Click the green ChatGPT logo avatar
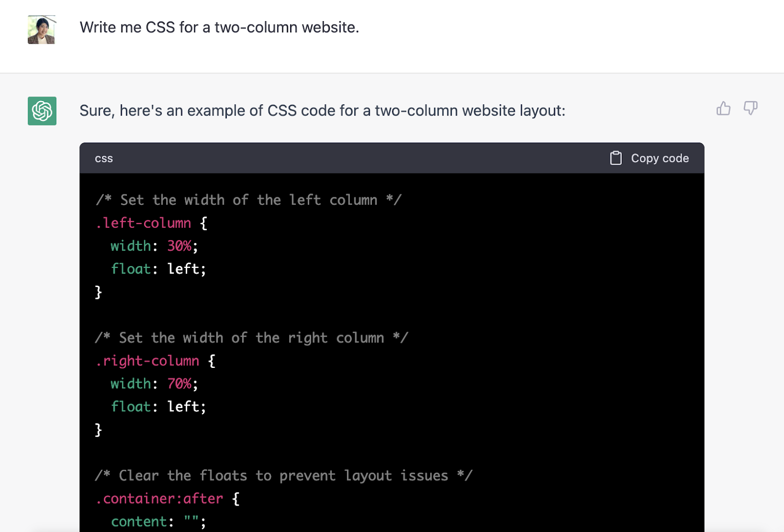The height and width of the screenshot is (532, 784). [x=42, y=111]
